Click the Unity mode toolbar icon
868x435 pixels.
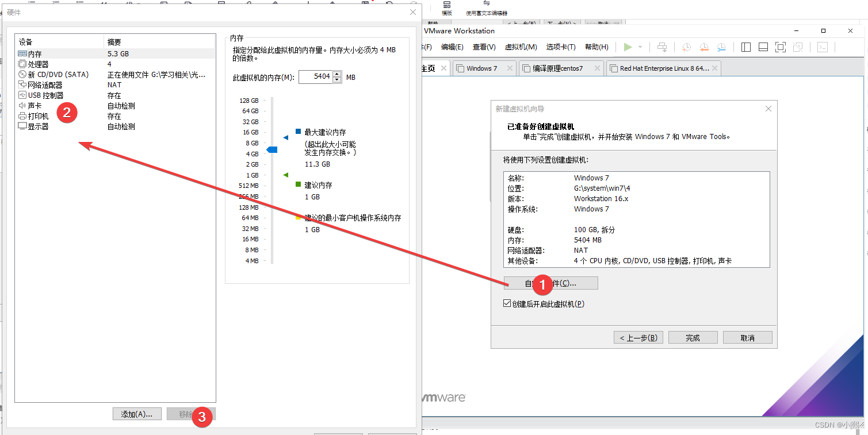(x=798, y=47)
